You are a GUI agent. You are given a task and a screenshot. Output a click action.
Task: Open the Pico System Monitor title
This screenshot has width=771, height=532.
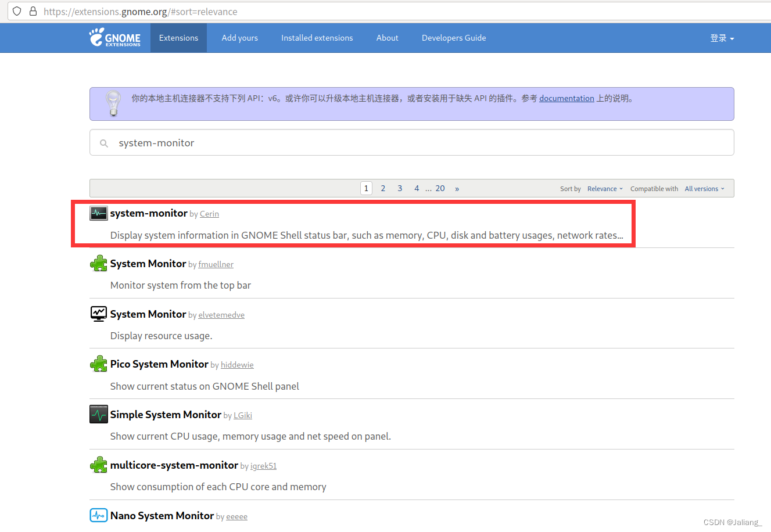[x=159, y=364]
